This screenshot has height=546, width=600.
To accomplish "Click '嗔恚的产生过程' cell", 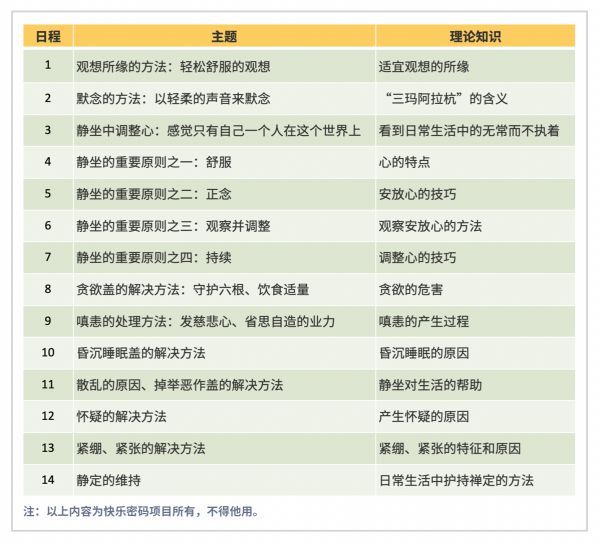I will (475, 321).
